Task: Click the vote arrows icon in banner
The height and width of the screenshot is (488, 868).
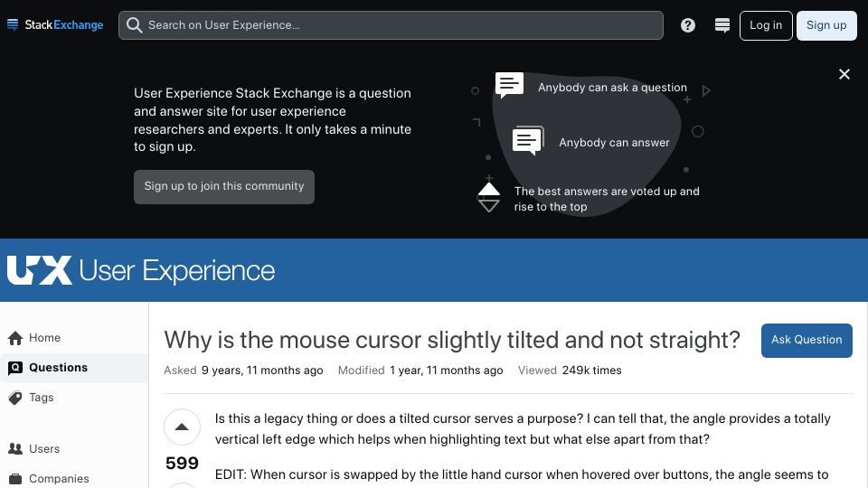Action: point(488,198)
